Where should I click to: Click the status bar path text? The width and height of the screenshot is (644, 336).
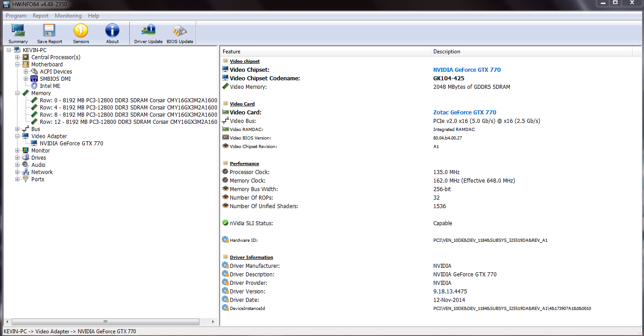70,332
